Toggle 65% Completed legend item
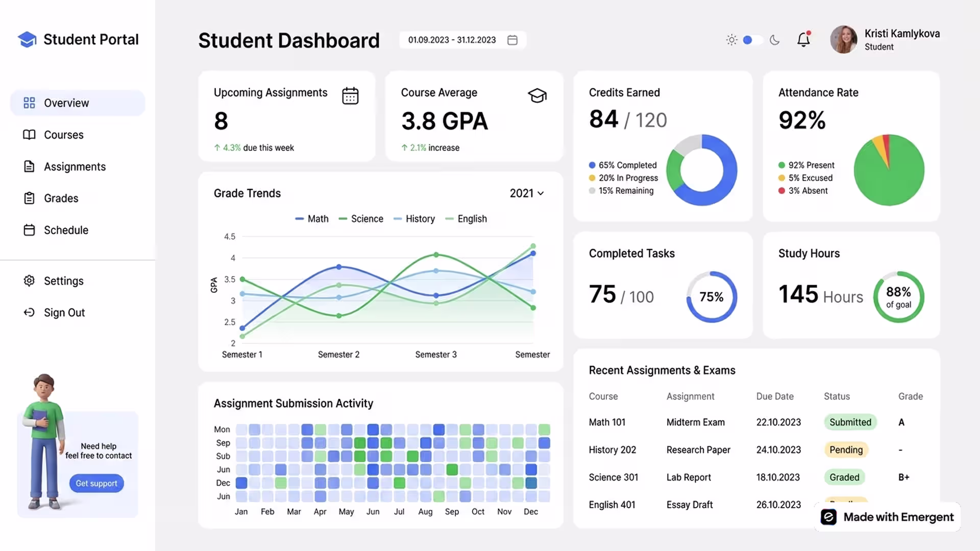This screenshot has width=980, height=551. tap(623, 165)
